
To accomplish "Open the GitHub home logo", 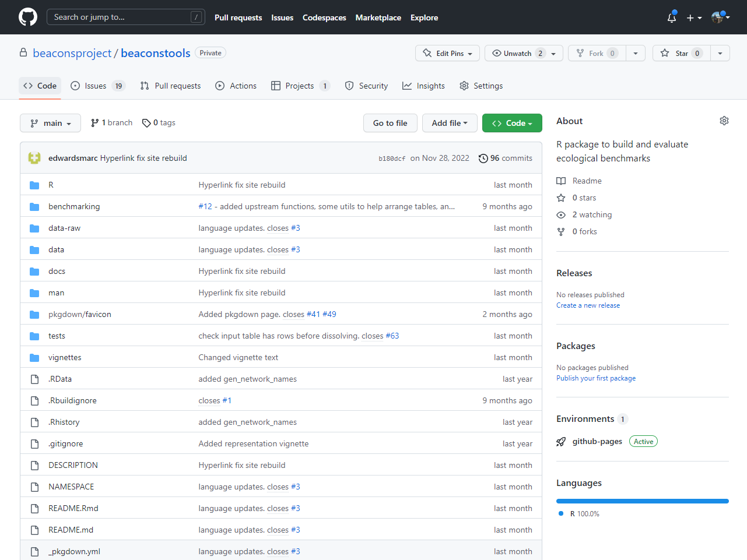I will 28,17.
